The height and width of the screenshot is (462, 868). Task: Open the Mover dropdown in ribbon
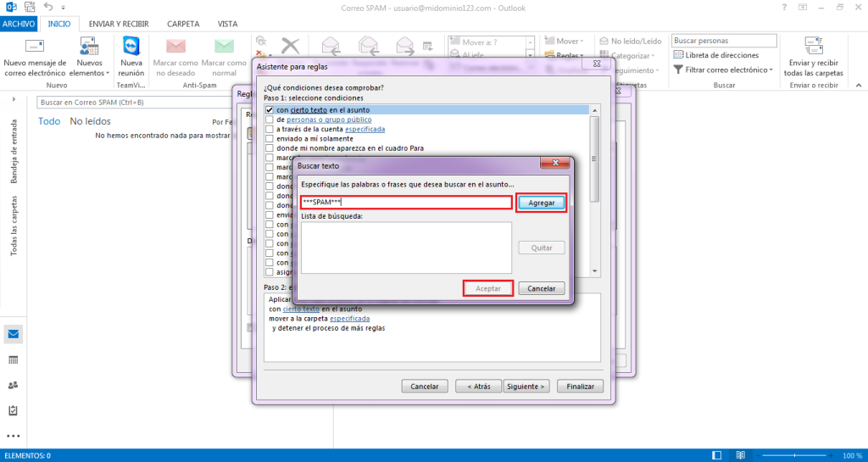(564, 41)
